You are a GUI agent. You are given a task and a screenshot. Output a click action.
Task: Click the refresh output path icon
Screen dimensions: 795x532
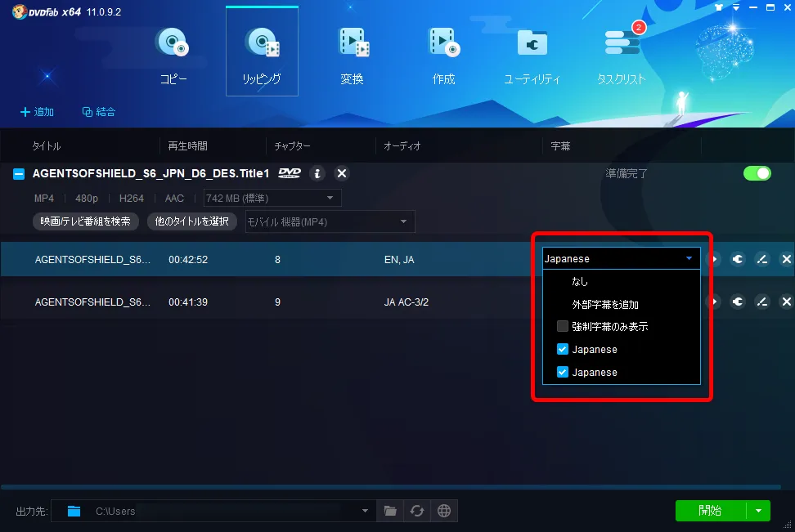point(417,511)
